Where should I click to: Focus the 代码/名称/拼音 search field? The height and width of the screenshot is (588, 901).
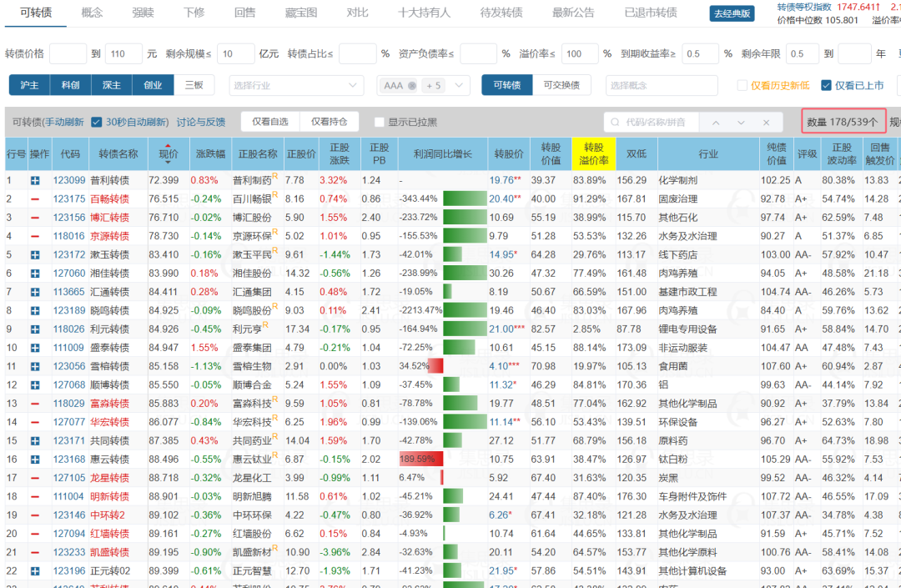click(x=655, y=123)
